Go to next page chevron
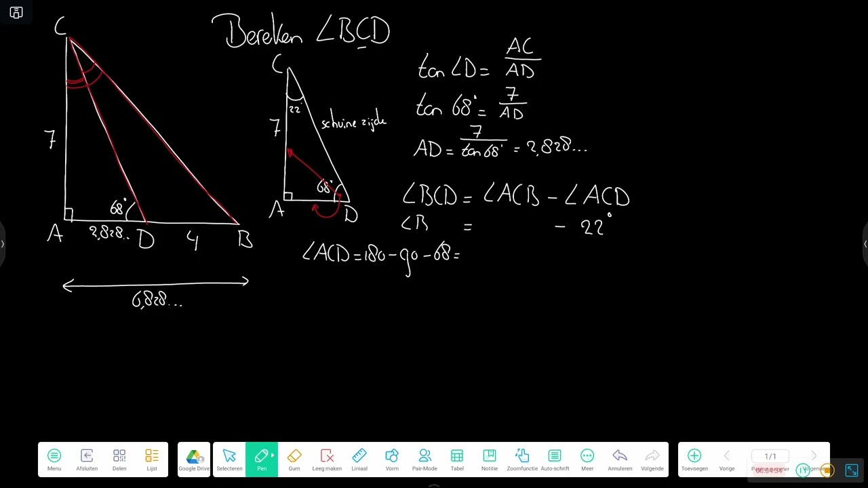 click(814, 456)
